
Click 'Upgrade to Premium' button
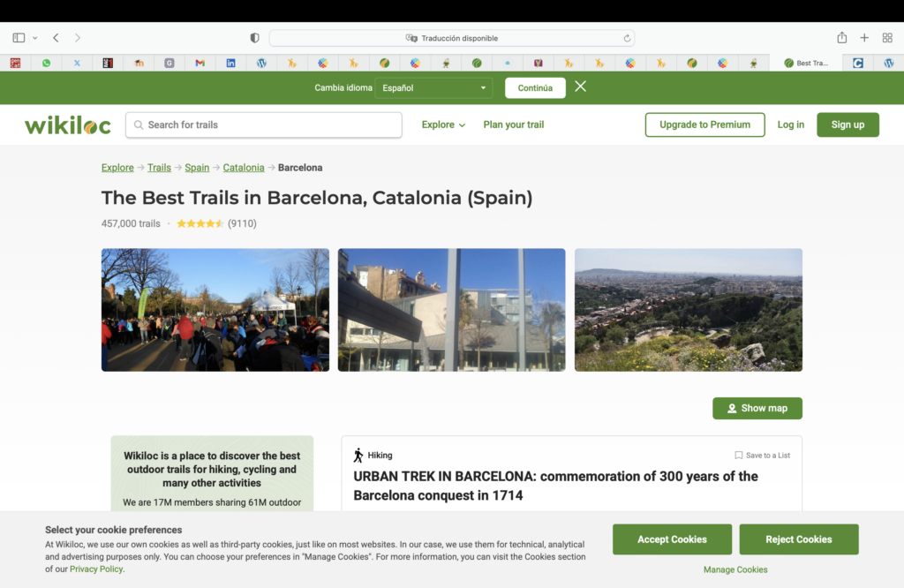click(704, 124)
